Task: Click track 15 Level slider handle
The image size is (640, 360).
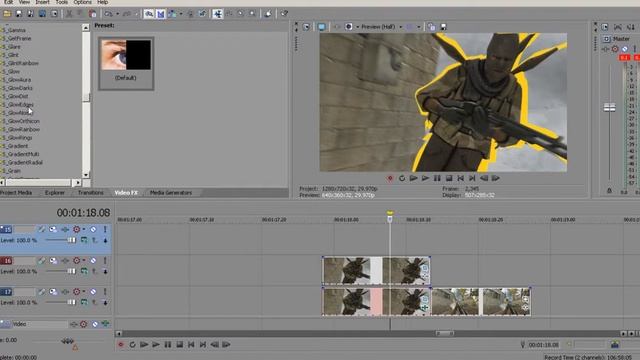Action: tap(71, 240)
